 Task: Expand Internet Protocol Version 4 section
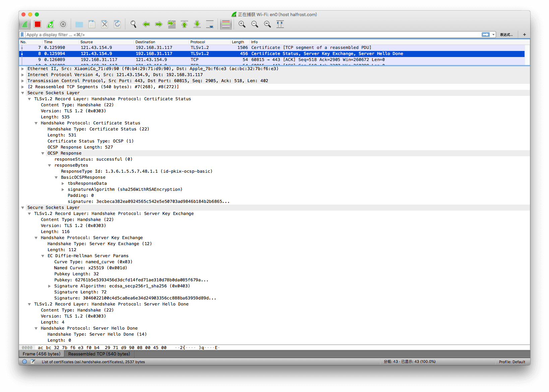click(x=22, y=75)
